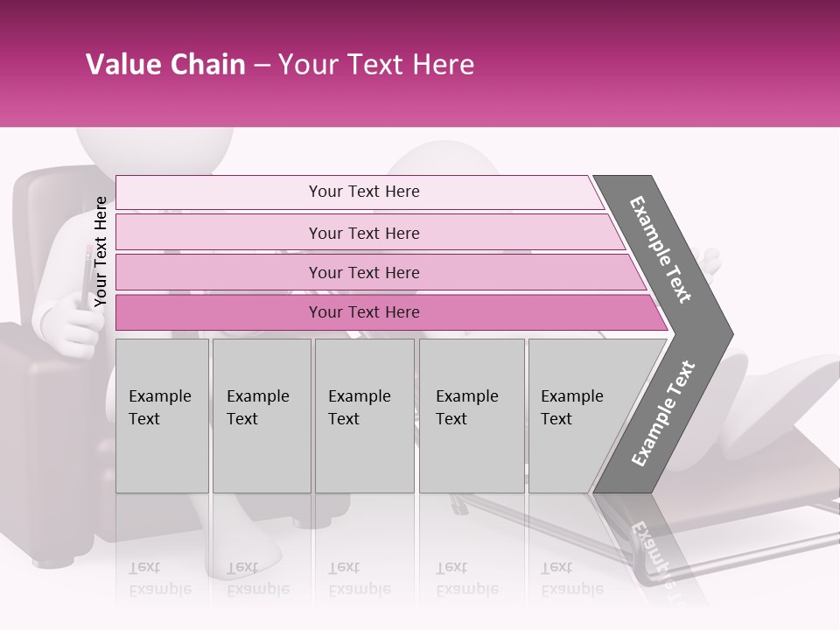Select the second gray "Example Text" box
Viewport: 840px width, 630px height.
click(x=261, y=416)
